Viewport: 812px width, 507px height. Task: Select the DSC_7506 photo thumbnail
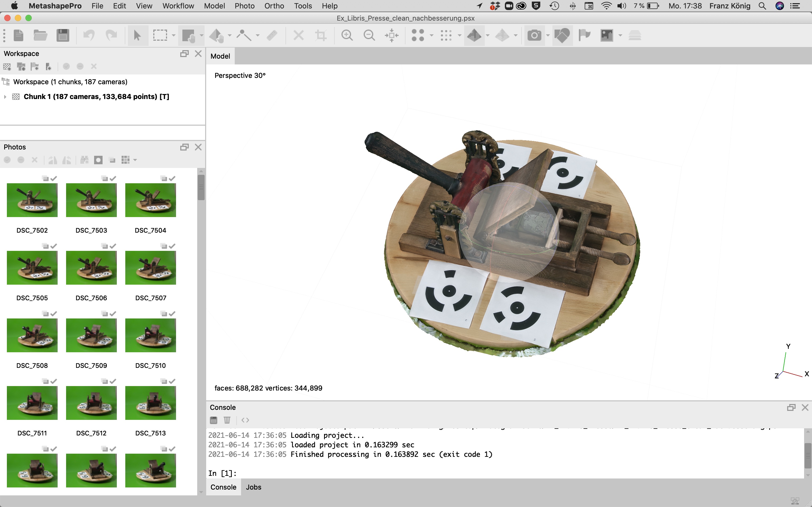[91, 268]
